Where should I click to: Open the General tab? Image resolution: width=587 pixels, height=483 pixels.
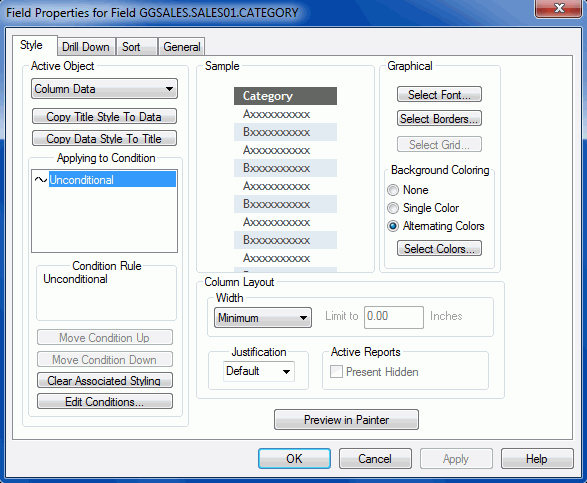(182, 47)
